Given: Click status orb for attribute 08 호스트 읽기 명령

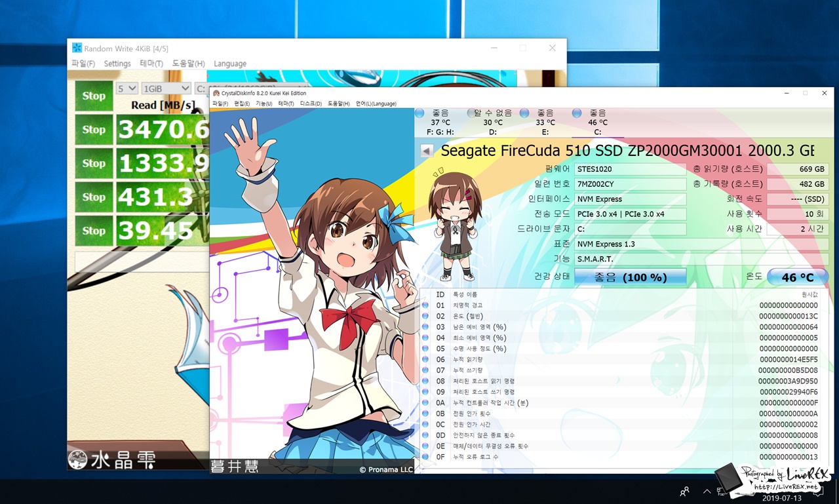Looking at the screenshot, I should click(x=425, y=381).
